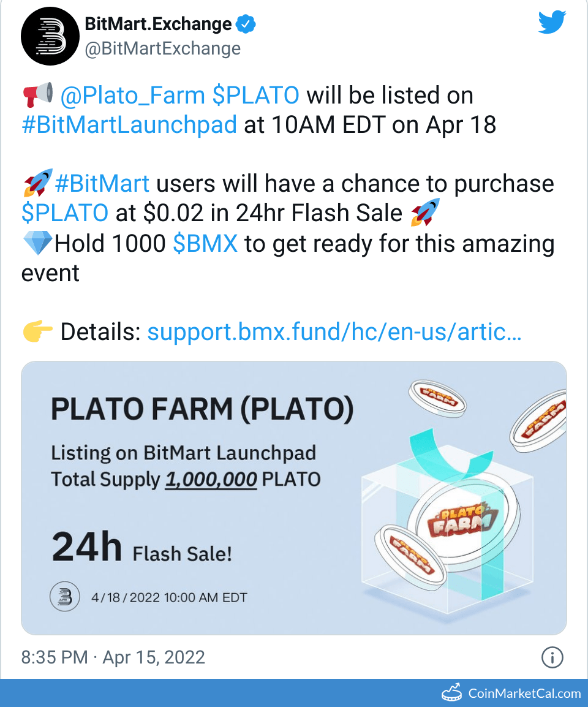Click the megaphone emoji in tweet
The width and height of the screenshot is (588, 707).
pos(38,96)
